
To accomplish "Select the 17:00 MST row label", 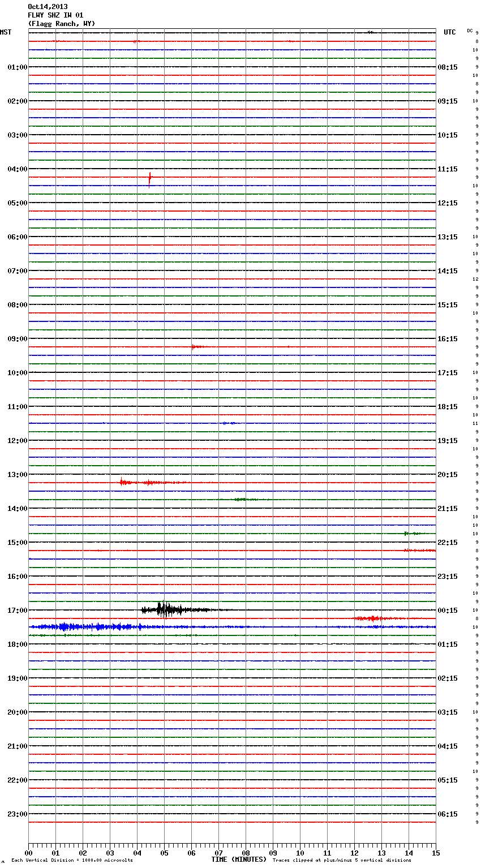I will [x=17, y=611].
